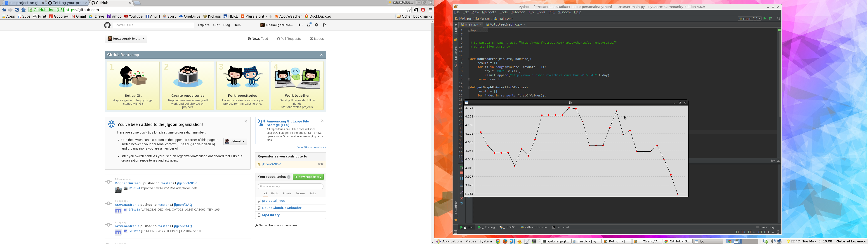
Task: Click the Find a repository field
Action: [x=290, y=186]
